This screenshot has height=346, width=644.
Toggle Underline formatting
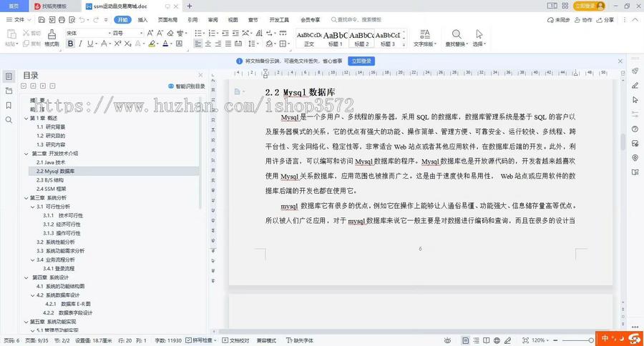tap(89, 44)
